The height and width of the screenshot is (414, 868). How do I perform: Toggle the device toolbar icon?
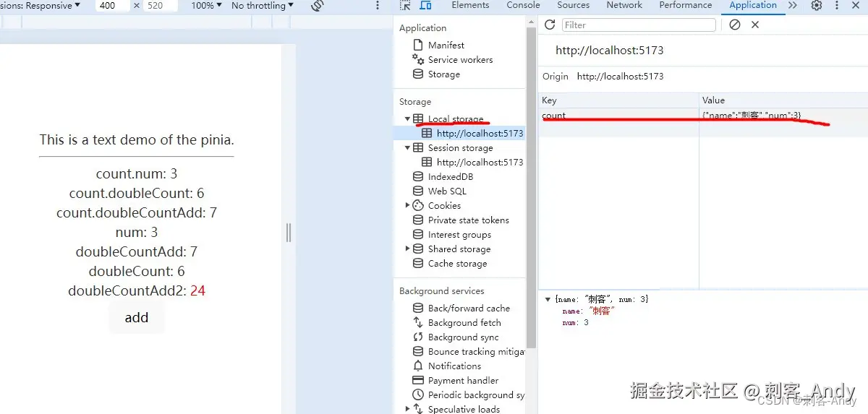pos(425,5)
